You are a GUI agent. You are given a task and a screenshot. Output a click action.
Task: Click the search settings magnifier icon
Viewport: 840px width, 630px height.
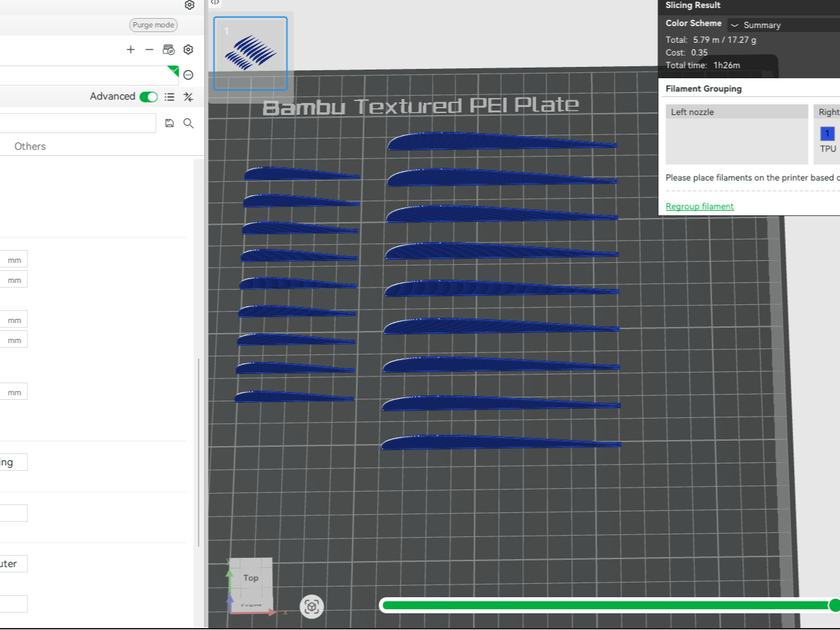(x=189, y=123)
